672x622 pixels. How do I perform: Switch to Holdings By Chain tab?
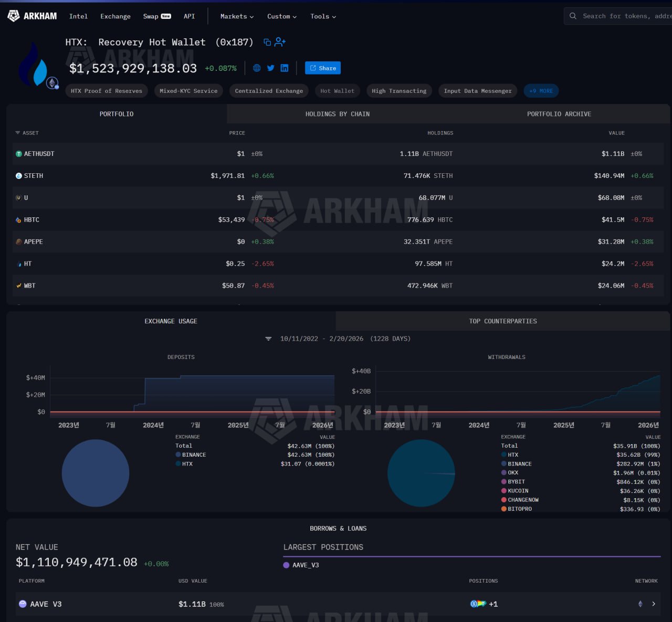[x=338, y=114]
